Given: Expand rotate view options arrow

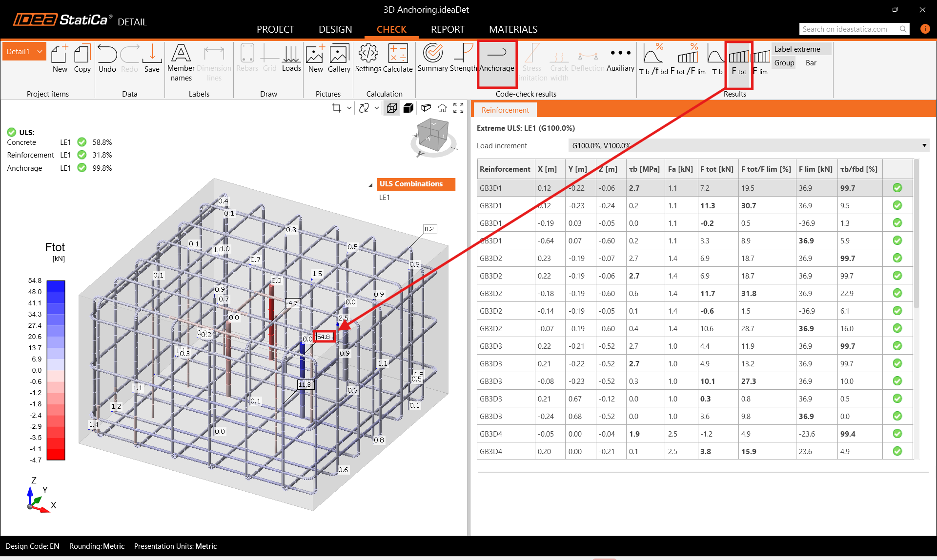Looking at the screenshot, I should [x=377, y=108].
